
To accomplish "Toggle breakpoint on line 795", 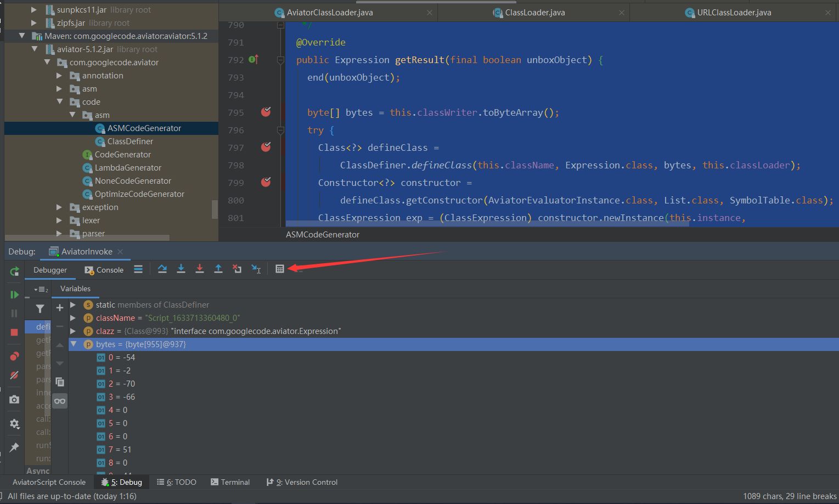I will click(x=266, y=112).
